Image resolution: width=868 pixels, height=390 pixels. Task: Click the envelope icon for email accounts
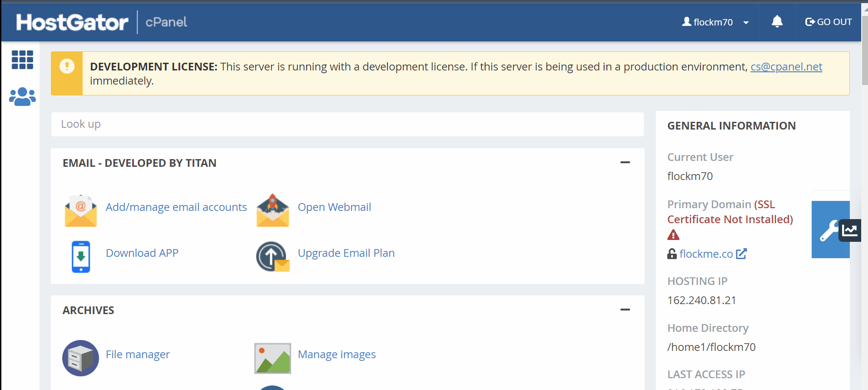coord(81,210)
